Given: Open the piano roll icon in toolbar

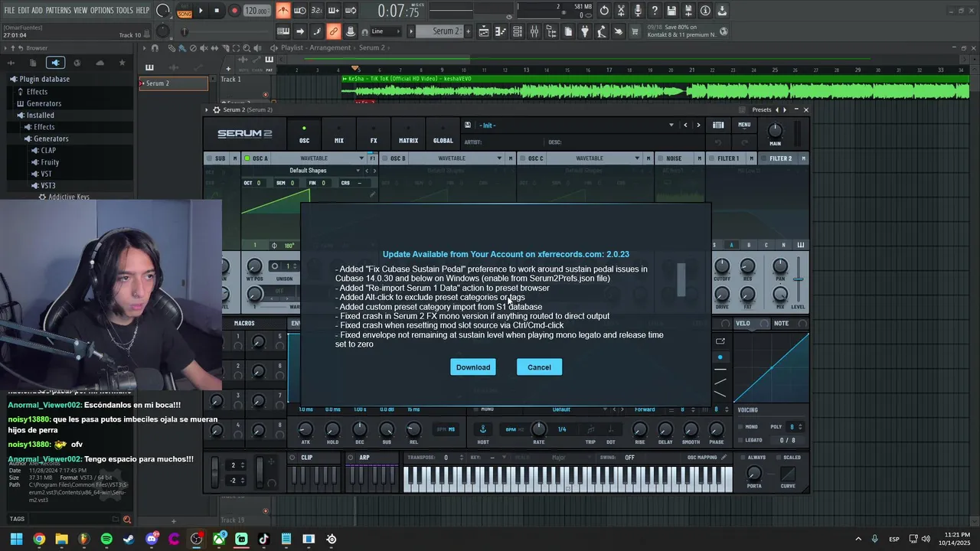Looking at the screenshot, I should click(x=501, y=31).
